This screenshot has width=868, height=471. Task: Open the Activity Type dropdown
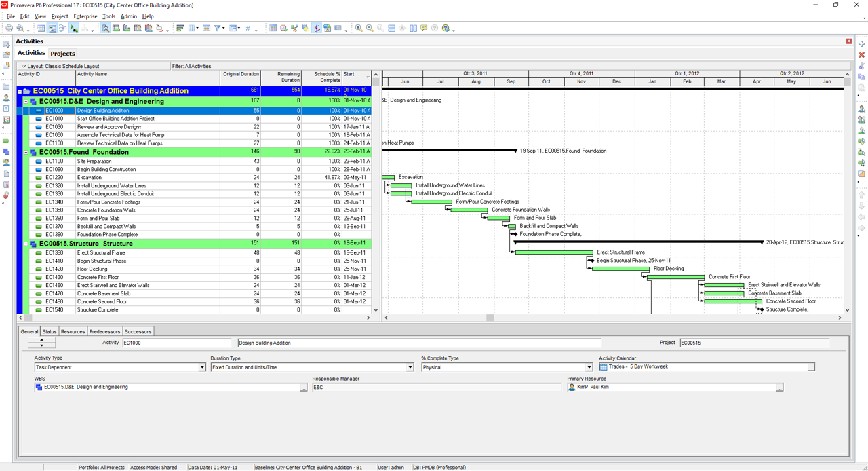pos(201,367)
